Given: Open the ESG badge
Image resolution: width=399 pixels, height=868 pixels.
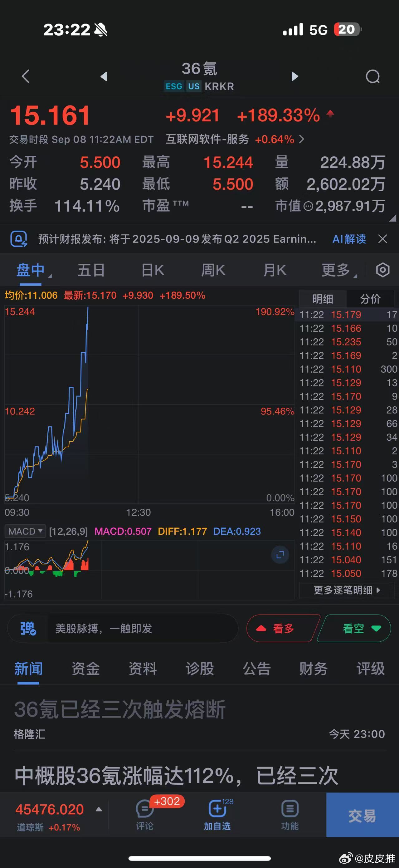Looking at the screenshot, I should pyautogui.click(x=174, y=86).
